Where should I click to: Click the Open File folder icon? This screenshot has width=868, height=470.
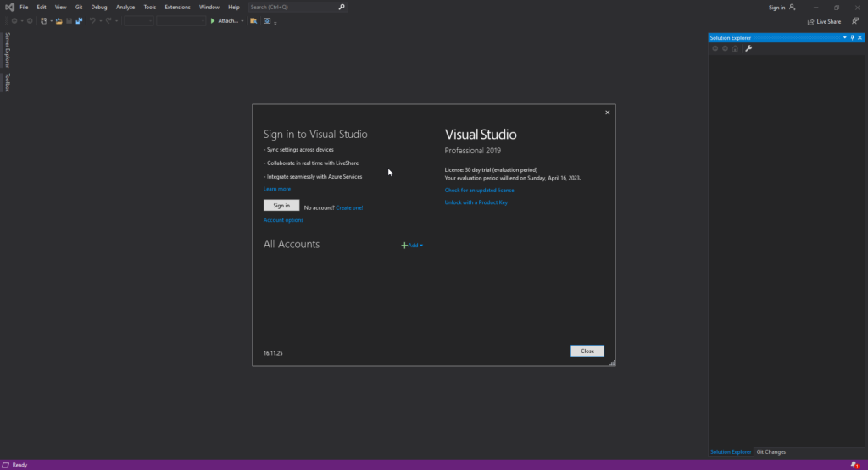58,21
